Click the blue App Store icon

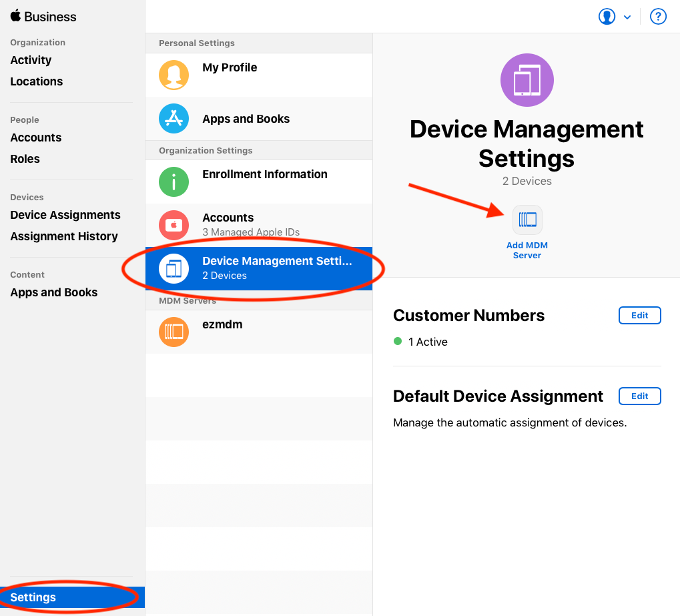(x=174, y=119)
